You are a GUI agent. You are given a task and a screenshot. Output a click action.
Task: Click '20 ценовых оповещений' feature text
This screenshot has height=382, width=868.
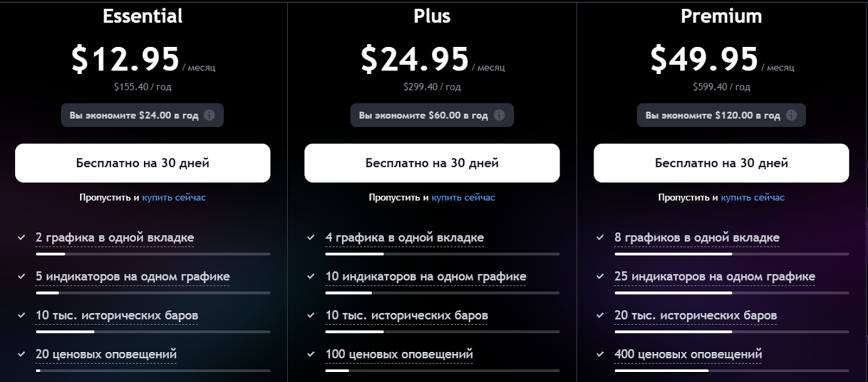pyautogui.click(x=106, y=354)
